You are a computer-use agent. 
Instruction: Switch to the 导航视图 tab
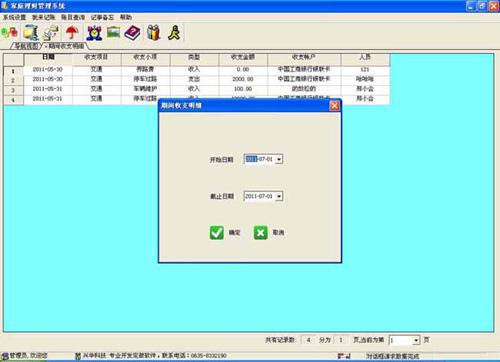[26, 46]
